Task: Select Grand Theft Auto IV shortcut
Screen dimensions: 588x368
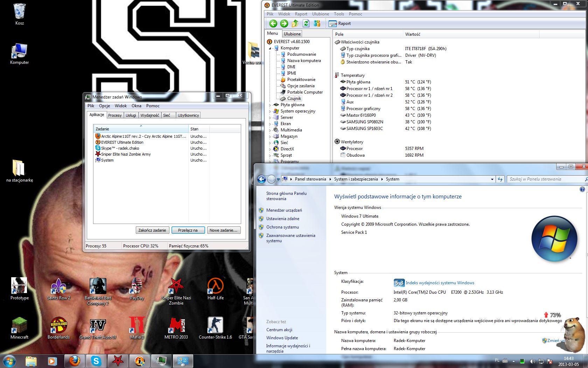Action: (x=98, y=328)
